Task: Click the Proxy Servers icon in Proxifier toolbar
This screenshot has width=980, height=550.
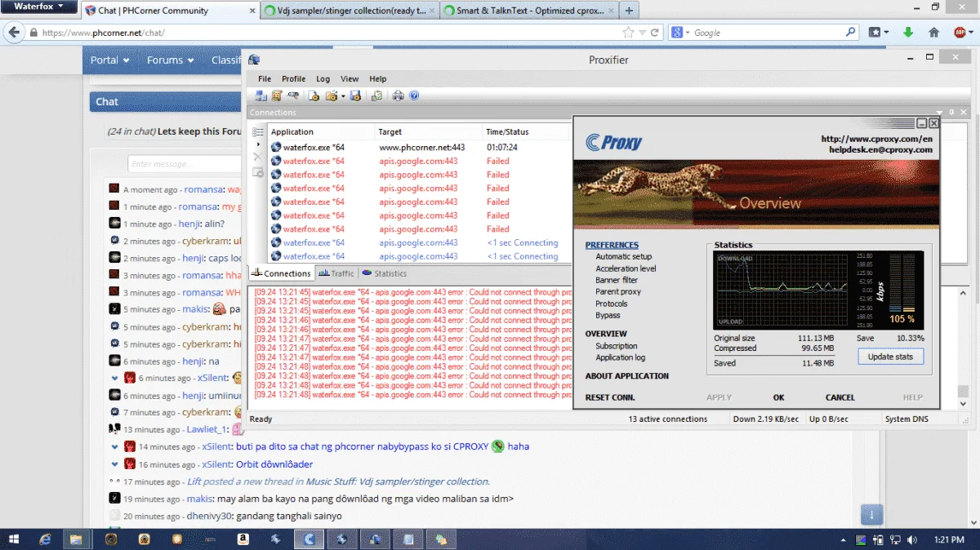Action: (x=261, y=95)
